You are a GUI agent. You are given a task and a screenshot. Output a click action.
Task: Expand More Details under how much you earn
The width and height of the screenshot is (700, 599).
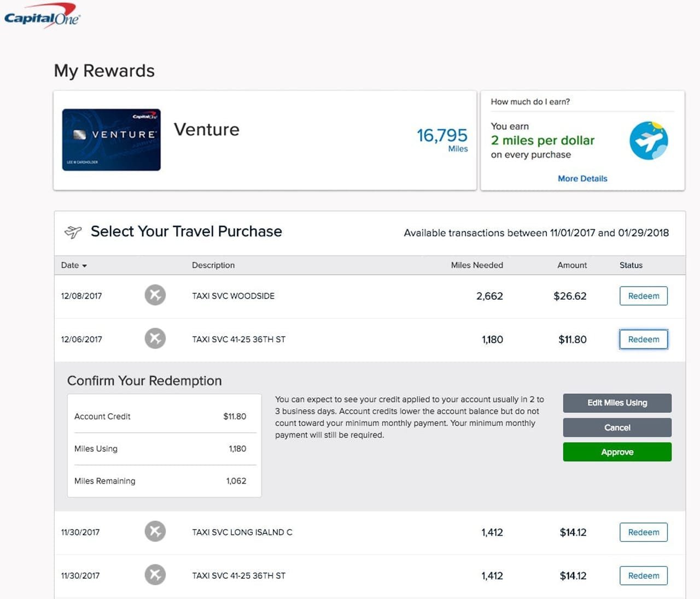coord(582,178)
